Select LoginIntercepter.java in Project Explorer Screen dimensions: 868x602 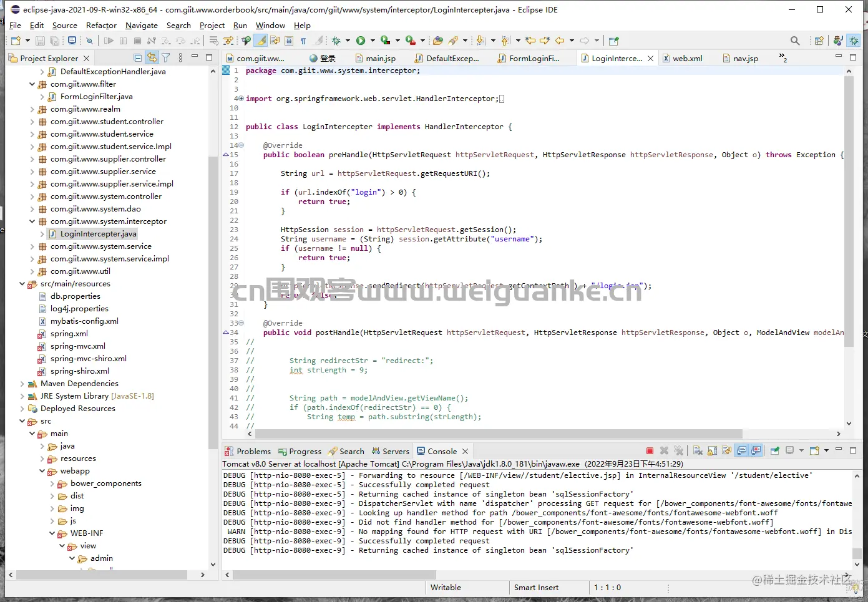point(98,234)
